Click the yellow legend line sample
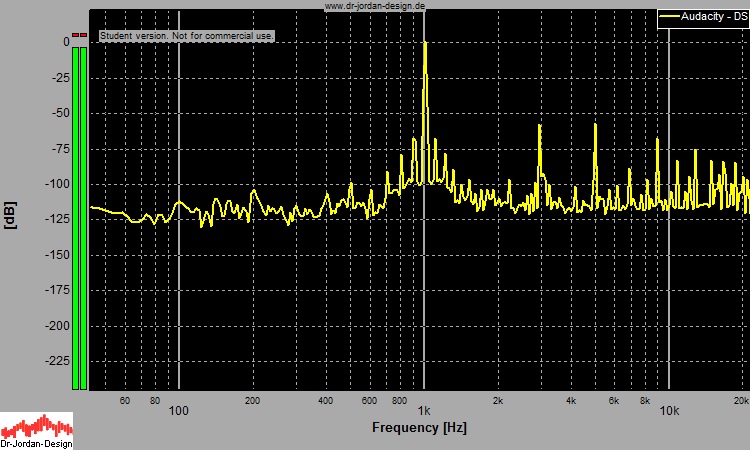Screen dimensions: 750x450 point(669,17)
